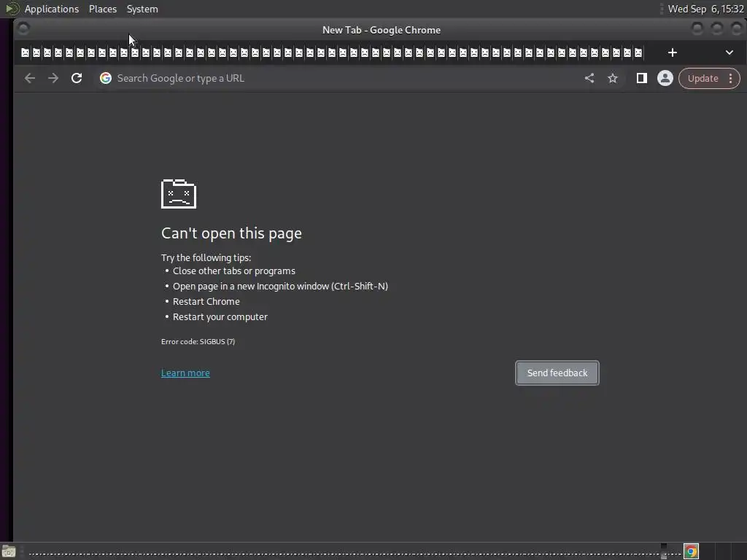Select the Error code: SIGBUS (7) text
This screenshot has height=560, width=747.
point(198,341)
